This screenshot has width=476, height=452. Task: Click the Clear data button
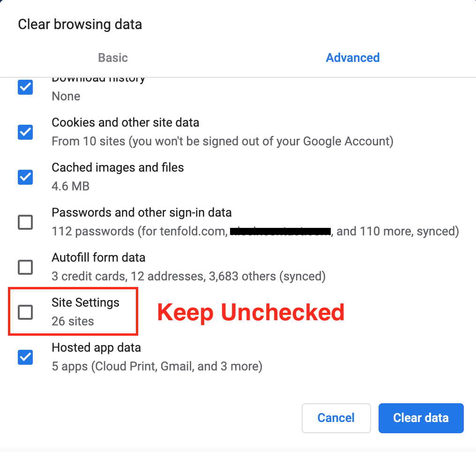[421, 418]
